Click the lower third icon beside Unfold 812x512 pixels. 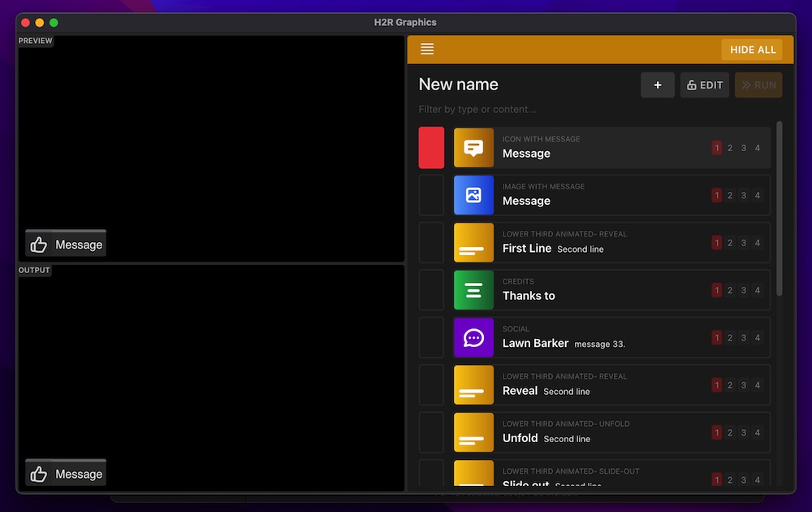click(473, 432)
